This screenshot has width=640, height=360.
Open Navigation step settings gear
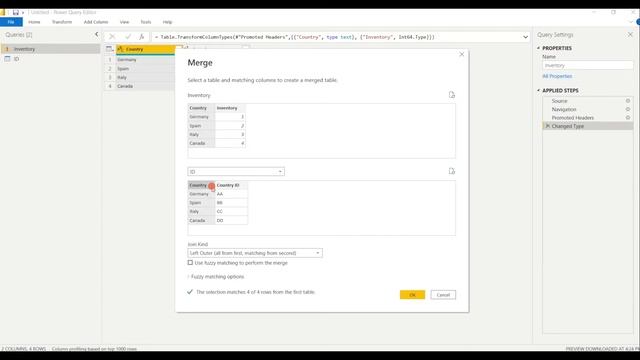(628, 109)
